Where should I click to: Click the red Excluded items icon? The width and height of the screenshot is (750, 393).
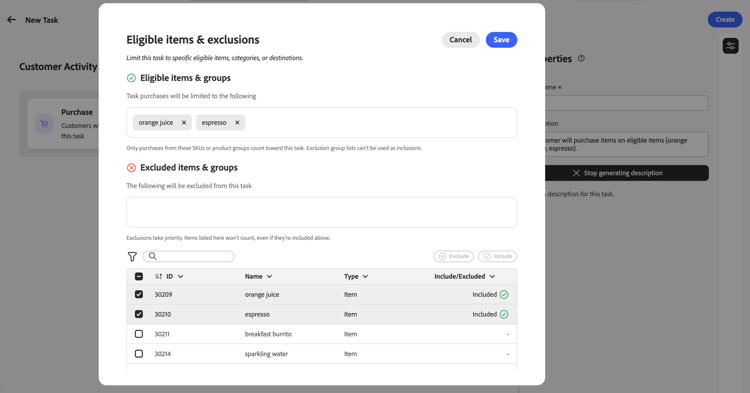click(131, 168)
